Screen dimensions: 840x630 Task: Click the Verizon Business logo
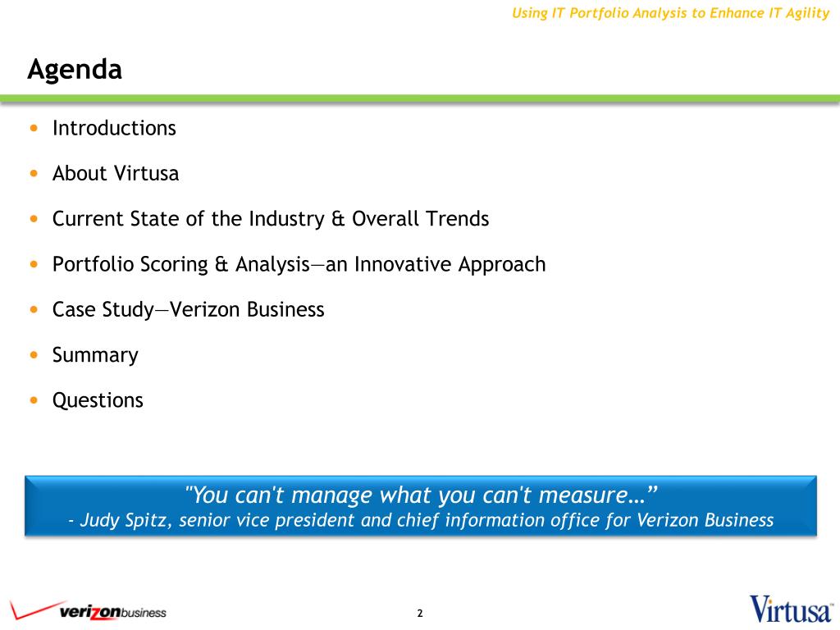click(x=89, y=611)
